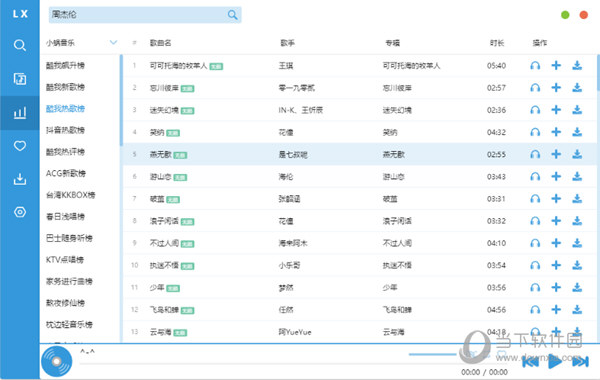Skip to the next track
Image resolution: width=600 pixels, height=380 pixels.
coord(580,361)
